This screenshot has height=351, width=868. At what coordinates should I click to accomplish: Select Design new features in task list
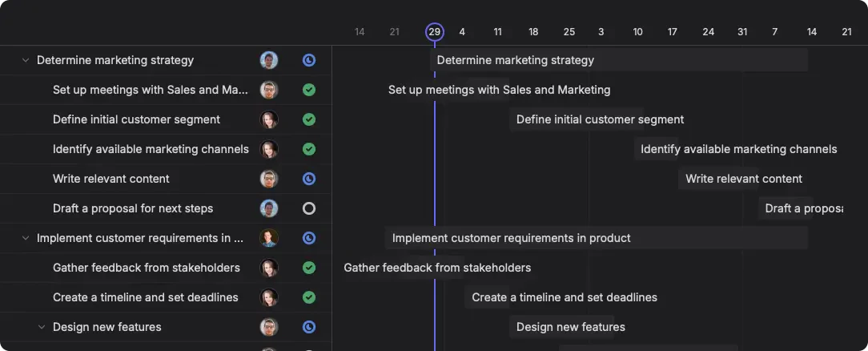click(x=106, y=327)
